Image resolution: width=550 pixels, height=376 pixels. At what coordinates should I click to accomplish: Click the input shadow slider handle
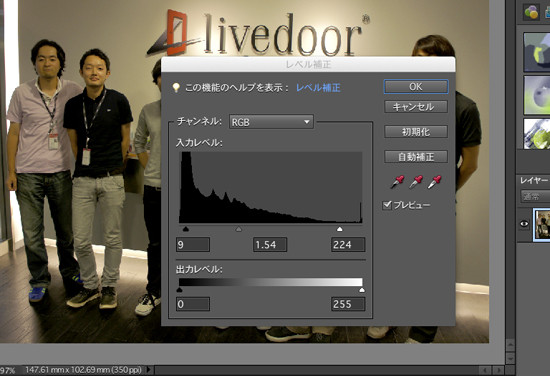[x=186, y=229]
